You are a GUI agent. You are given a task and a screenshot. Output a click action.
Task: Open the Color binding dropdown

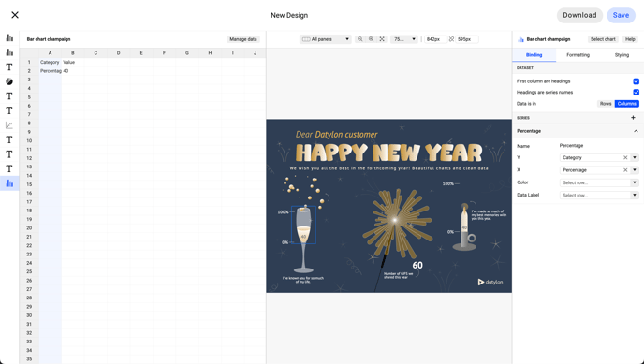tap(599, 182)
